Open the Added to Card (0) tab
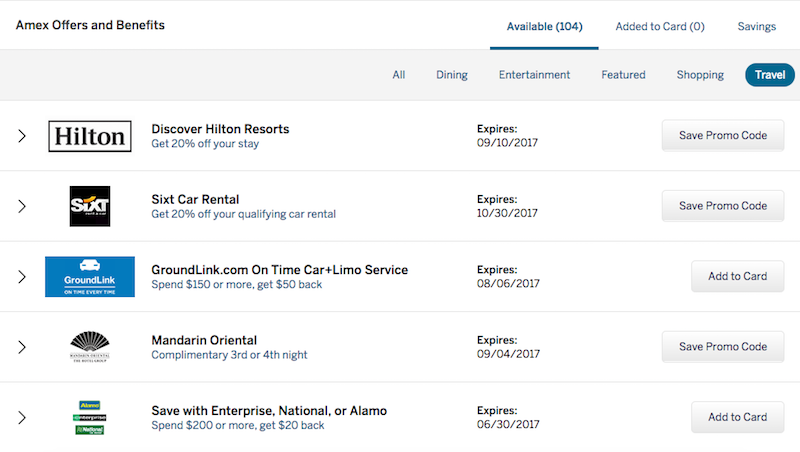 (660, 27)
